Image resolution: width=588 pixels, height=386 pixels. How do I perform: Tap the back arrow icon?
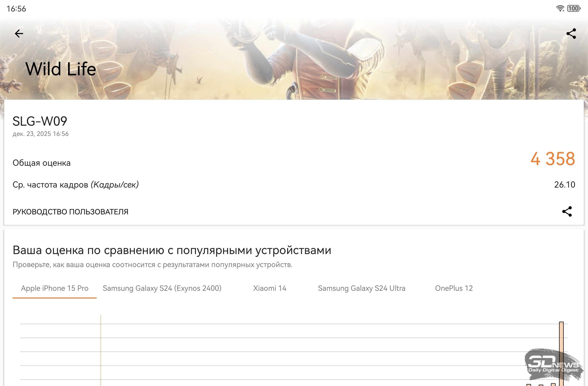tap(19, 34)
